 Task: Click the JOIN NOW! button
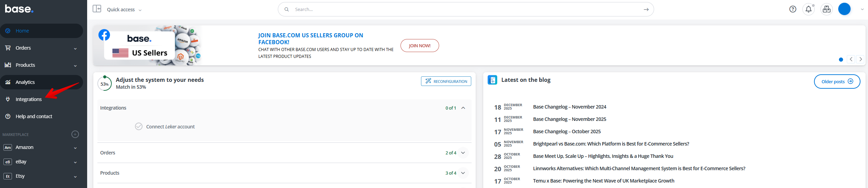[419, 46]
